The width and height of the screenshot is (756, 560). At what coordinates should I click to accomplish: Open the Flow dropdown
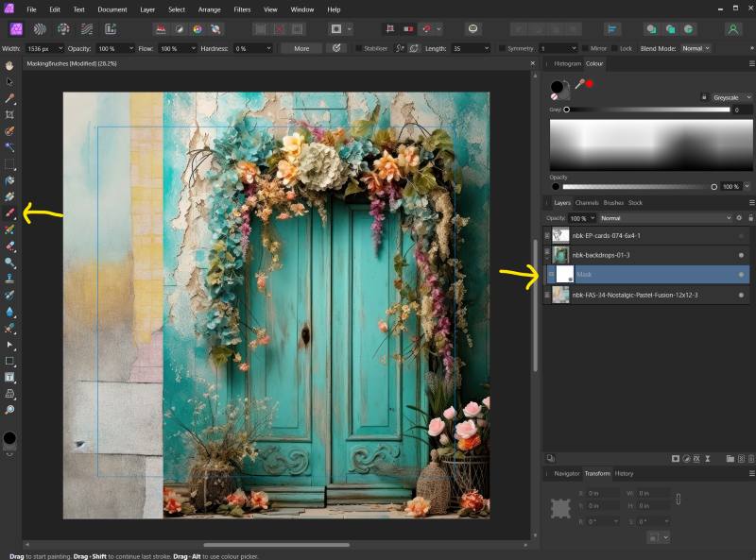click(x=194, y=48)
